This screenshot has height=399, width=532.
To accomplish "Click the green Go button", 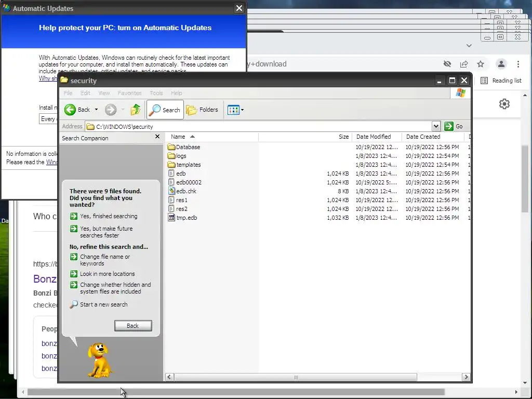I will pyautogui.click(x=454, y=126).
